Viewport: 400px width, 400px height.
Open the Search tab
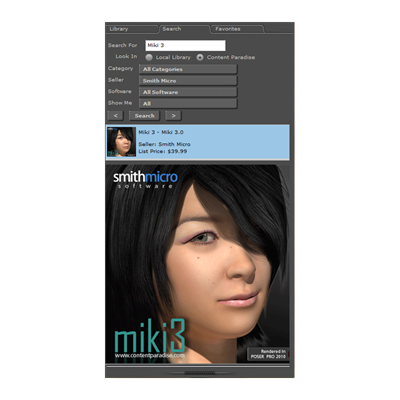[184, 29]
